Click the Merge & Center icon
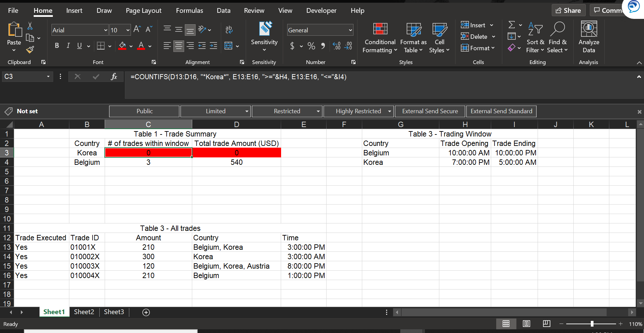Image resolution: width=644 pixels, height=333 pixels. pos(228,46)
